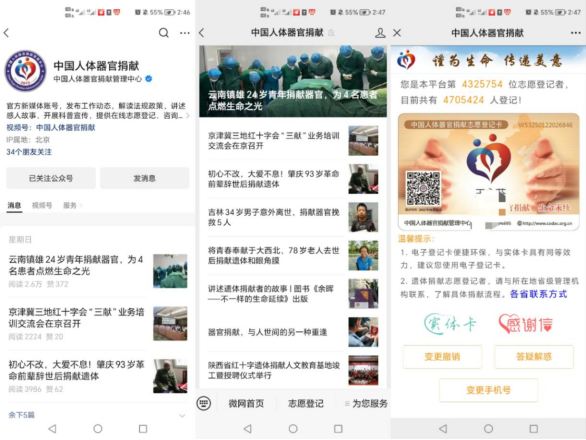Open the three-dot menu on the registration card page
This screenshot has height=440, width=586.
point(576,33)
